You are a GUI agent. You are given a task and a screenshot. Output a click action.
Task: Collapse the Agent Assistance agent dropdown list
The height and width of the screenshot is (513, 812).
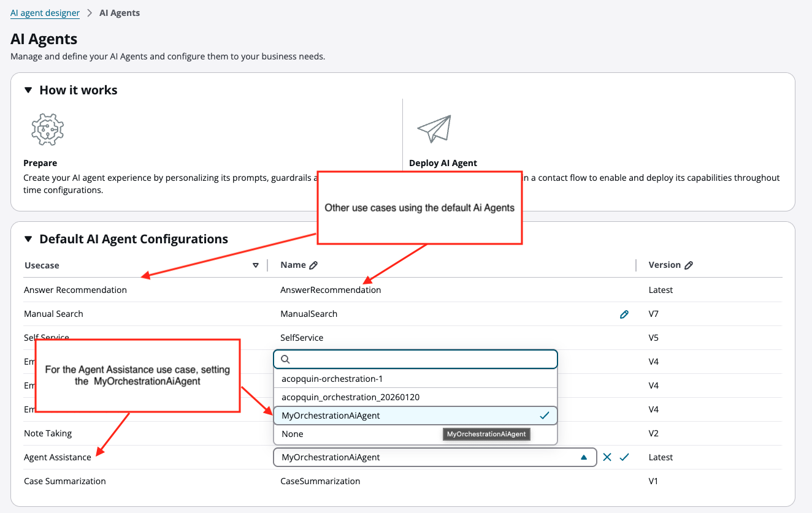[x=584, y=457]
